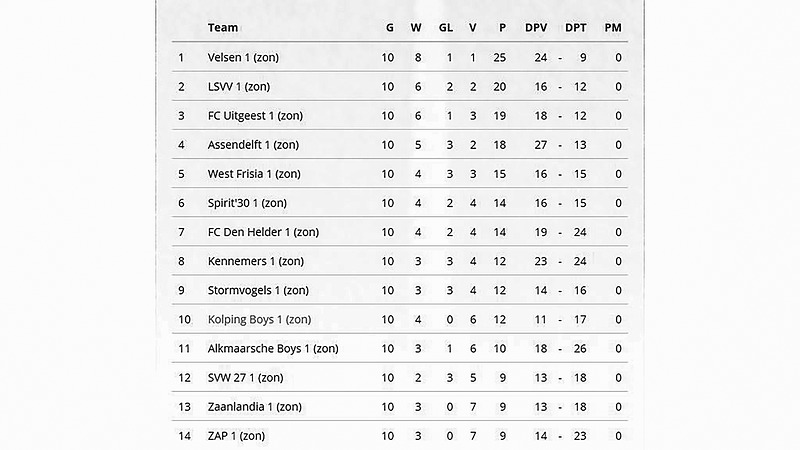The height and width of the screenshot is (450, 800).
Task: Click the Team column header
Action: pos(223,28)
